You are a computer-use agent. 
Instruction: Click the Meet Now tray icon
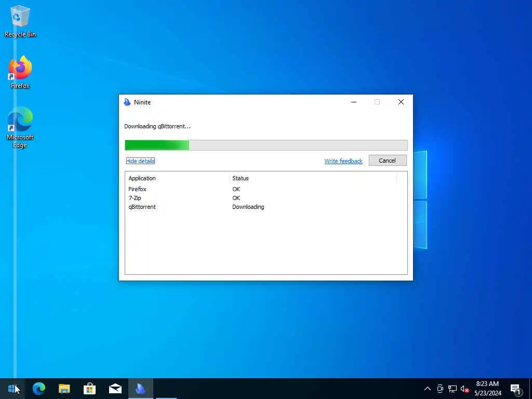tap(440, 389)
